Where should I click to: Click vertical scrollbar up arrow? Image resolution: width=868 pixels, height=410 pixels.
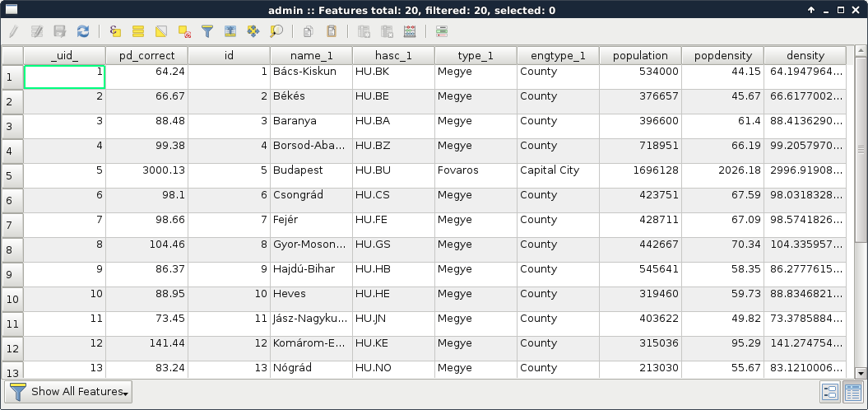point(861,52)
